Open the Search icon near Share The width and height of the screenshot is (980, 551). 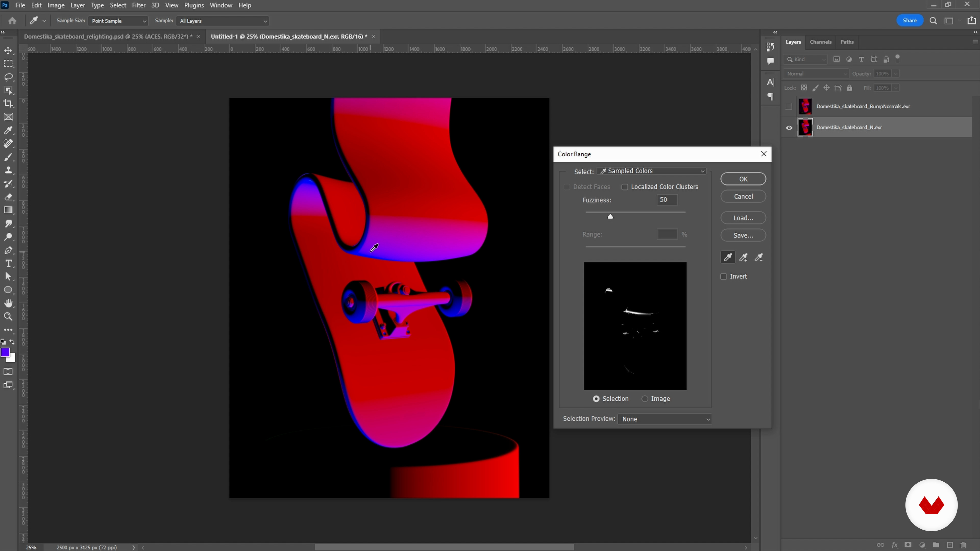933,20
